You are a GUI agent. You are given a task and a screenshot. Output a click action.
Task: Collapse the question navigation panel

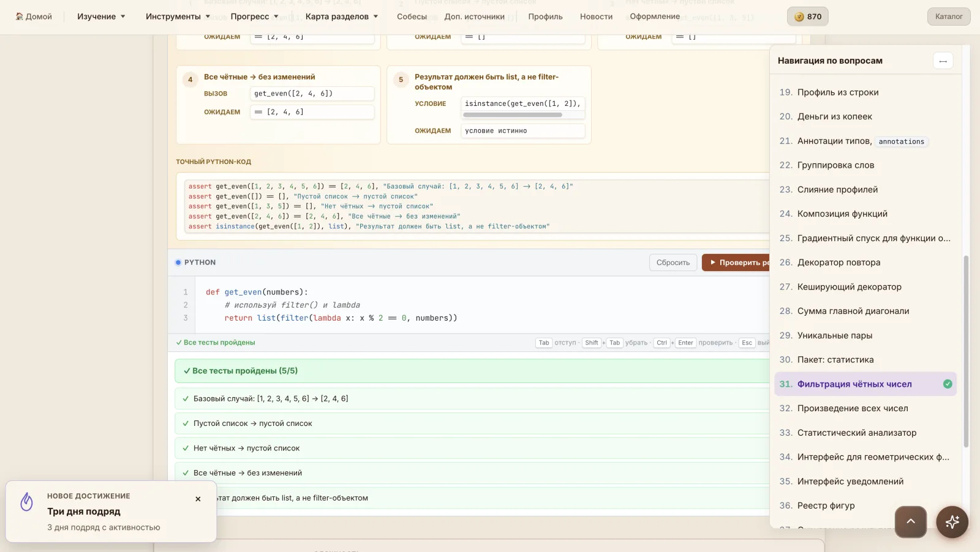[x=943, y=61]
